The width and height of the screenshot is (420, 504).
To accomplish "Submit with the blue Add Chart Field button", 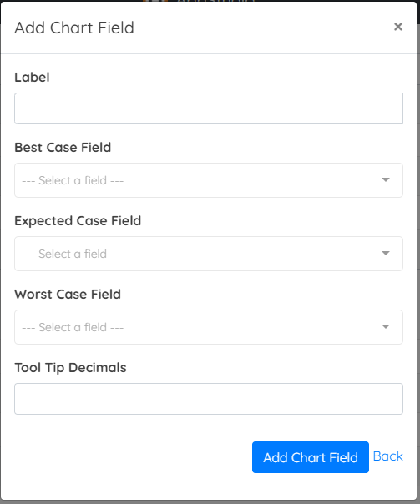I will pyautogui.click(x=311, y=457).
